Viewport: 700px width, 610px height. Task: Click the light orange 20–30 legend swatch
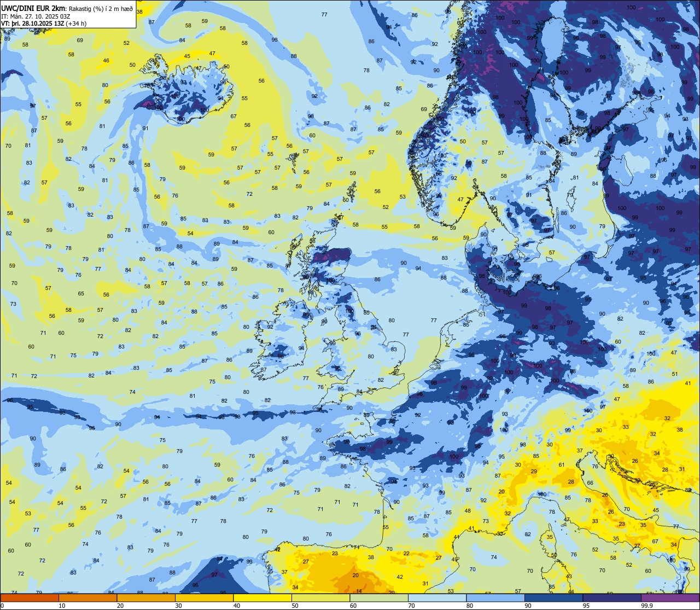[x=146, y=597]
